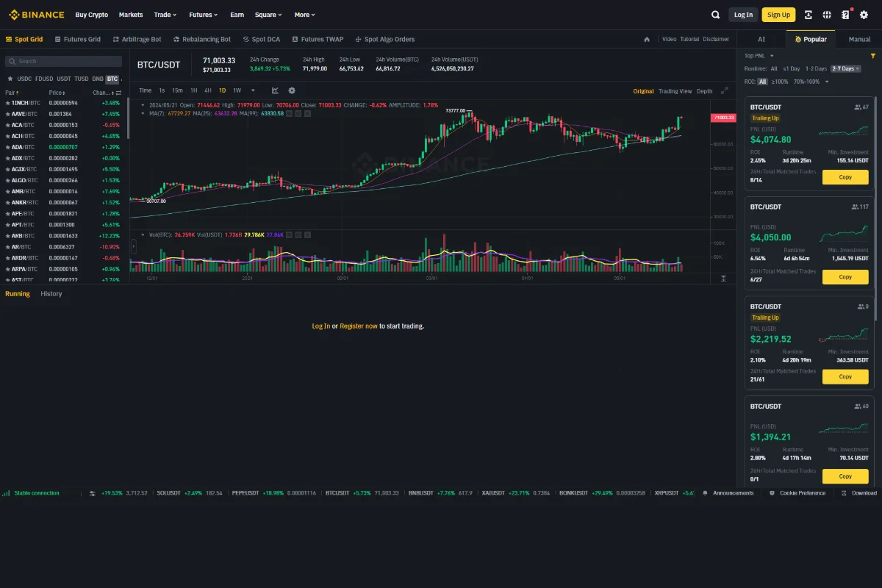Toggle the favorite star for 1INCH/BTC
The width and height of the screenshot is (882, 588).
click(7, 103)
